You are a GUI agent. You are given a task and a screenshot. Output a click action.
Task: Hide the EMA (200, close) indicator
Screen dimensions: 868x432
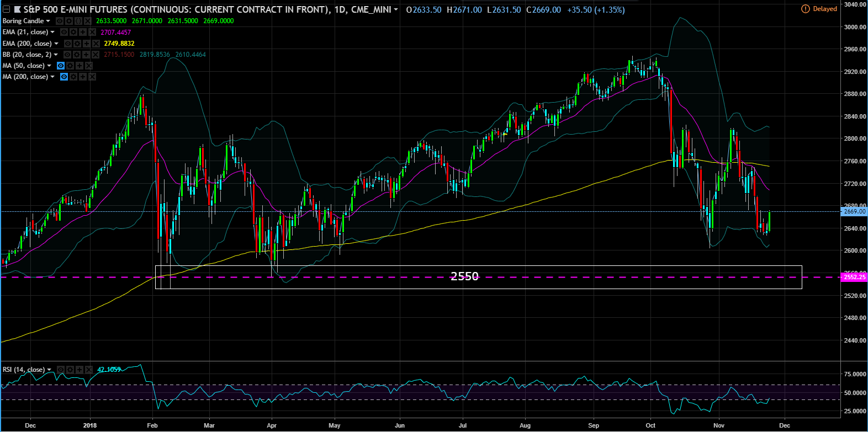pyautogui.click(x=68, y=44)
